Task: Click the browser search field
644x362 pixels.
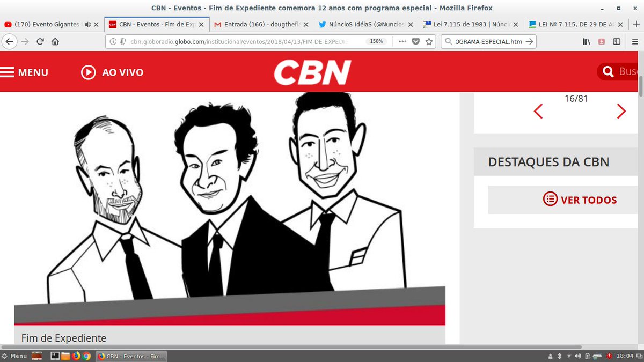Action: pos(488,41)
